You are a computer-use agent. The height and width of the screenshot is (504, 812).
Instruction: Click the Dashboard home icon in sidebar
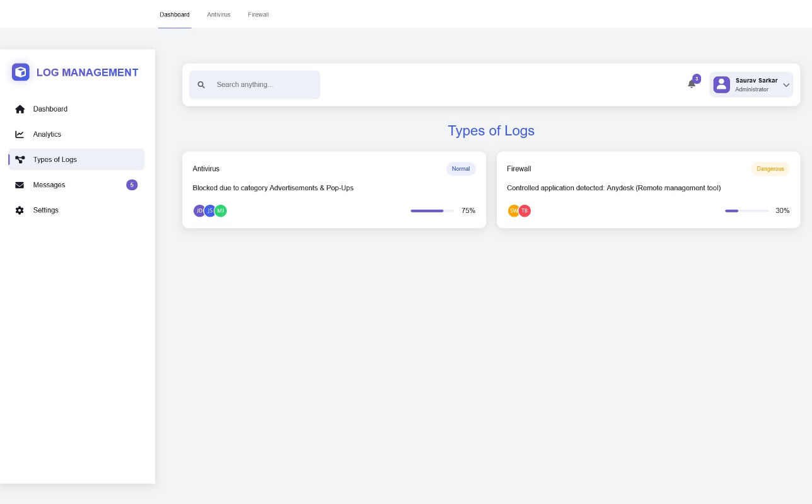point(20,109)
